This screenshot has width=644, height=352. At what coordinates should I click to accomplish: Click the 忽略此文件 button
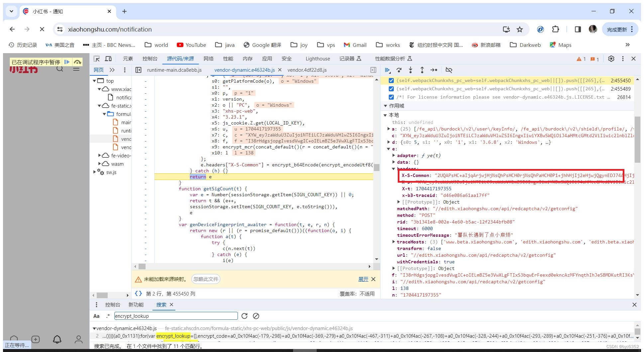click(205, 279)
